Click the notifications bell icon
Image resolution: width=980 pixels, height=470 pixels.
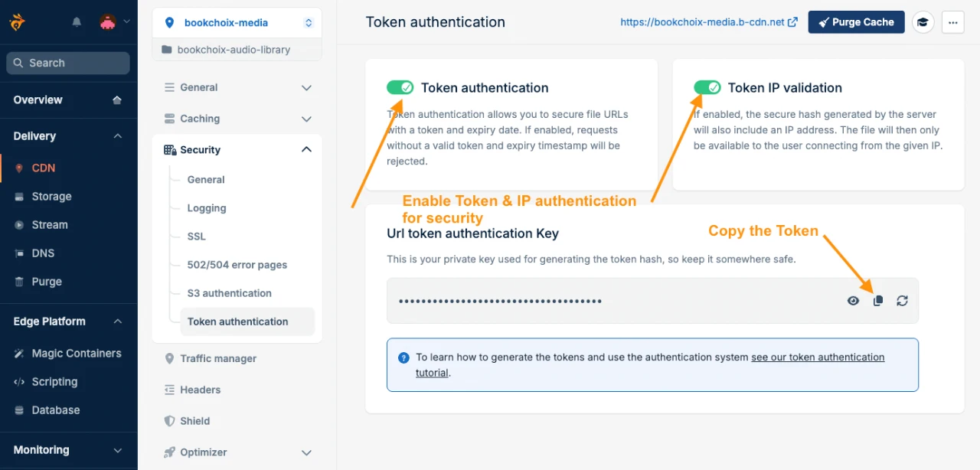[77, 21]
